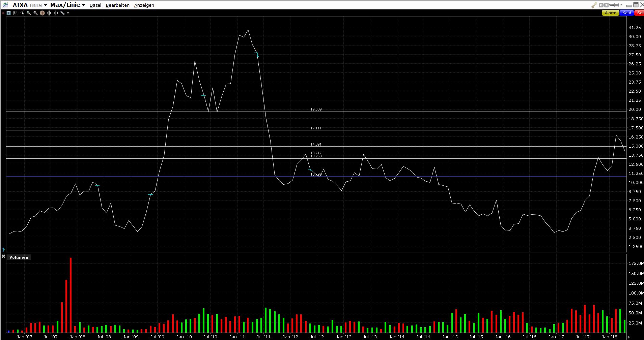Click the zoom out magnifier
Viewport: 644px width, 340px height.
(x=35, y=13)
